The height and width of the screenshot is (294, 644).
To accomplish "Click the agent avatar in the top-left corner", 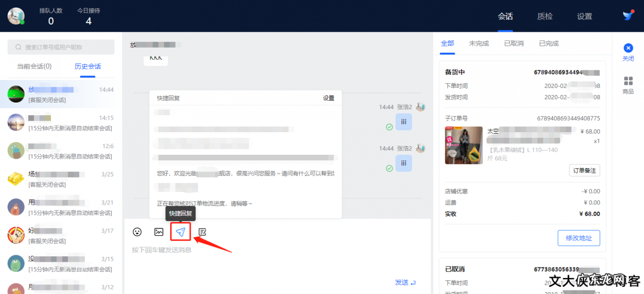I will point(15,15).
